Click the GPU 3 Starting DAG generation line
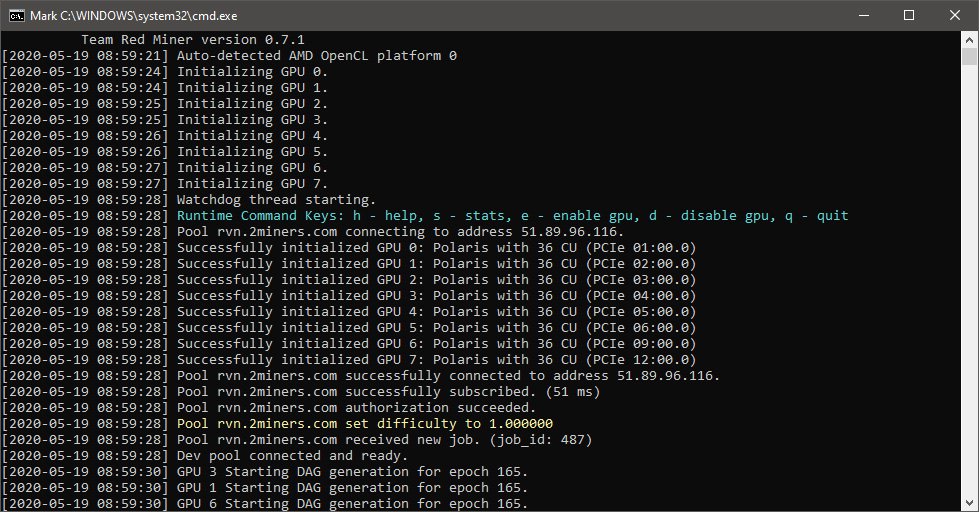979x512 pixels. tap(265, 471)
